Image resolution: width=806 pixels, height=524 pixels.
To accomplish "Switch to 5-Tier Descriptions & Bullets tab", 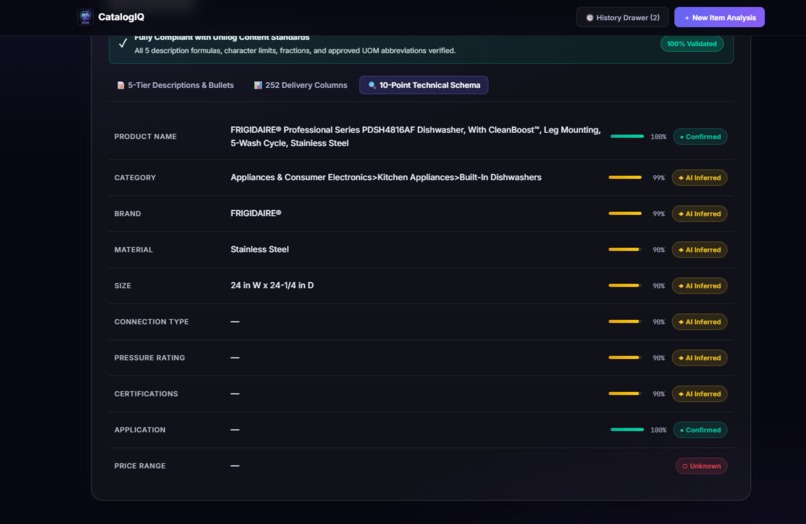I will pyautogui.click(x=175, y=85).
